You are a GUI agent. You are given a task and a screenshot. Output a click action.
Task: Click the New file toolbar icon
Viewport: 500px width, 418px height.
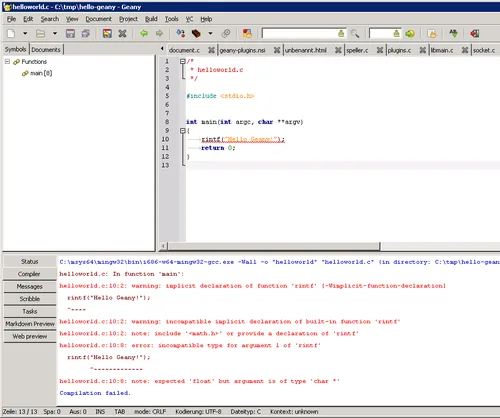[x=11, y=33]
